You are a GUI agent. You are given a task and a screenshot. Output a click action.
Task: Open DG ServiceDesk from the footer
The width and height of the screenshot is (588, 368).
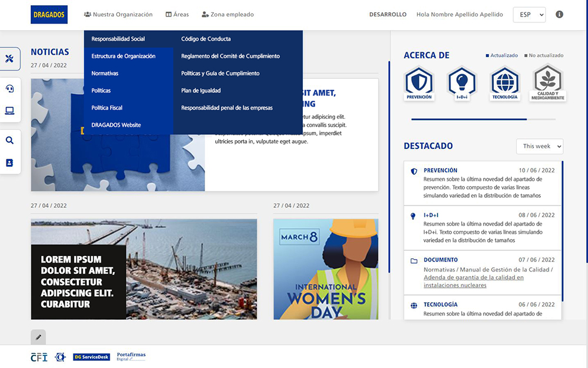click(x=91, y=357)
